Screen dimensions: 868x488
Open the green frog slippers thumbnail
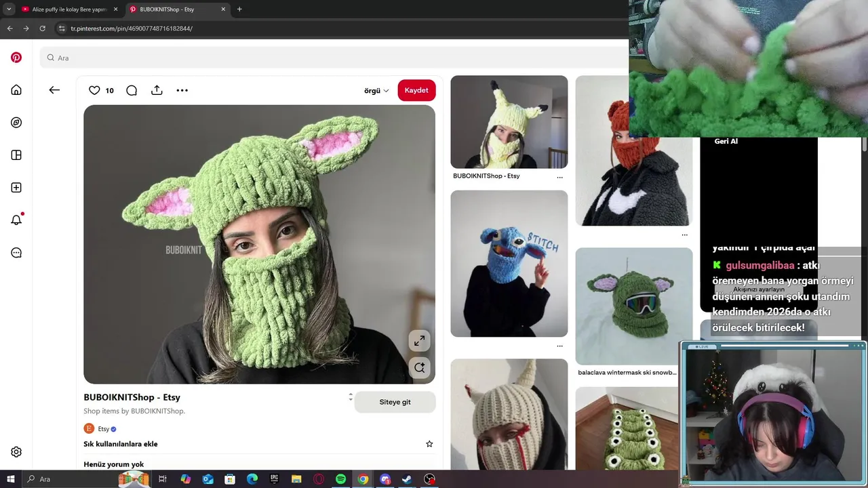[x=627, y=428]
